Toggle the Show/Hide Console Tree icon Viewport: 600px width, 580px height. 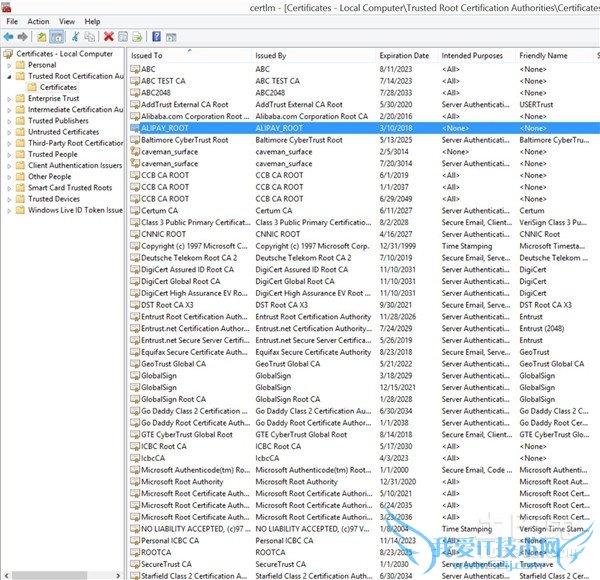point(58,36)
